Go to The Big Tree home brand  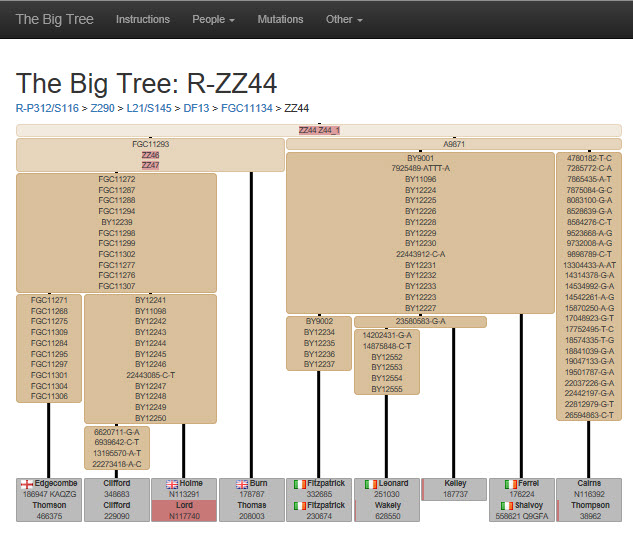54,19
